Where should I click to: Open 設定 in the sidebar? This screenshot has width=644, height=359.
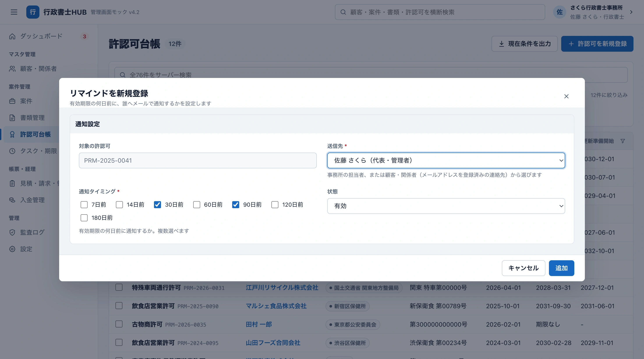(31, 249)
